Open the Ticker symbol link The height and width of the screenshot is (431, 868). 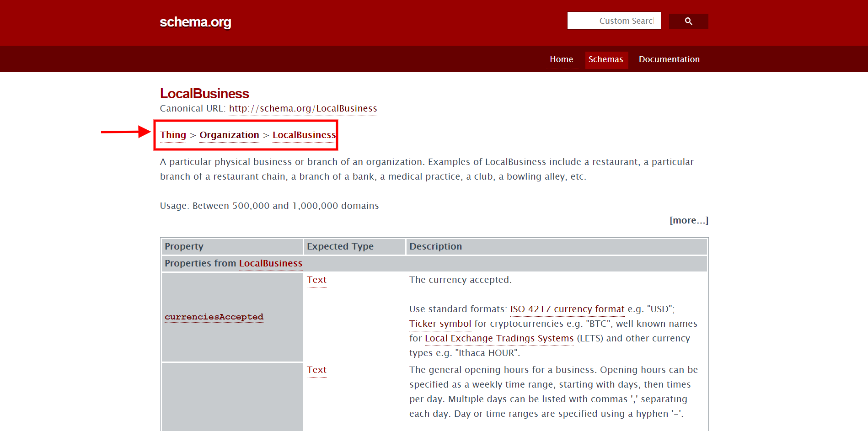click(x=440, y=324)
